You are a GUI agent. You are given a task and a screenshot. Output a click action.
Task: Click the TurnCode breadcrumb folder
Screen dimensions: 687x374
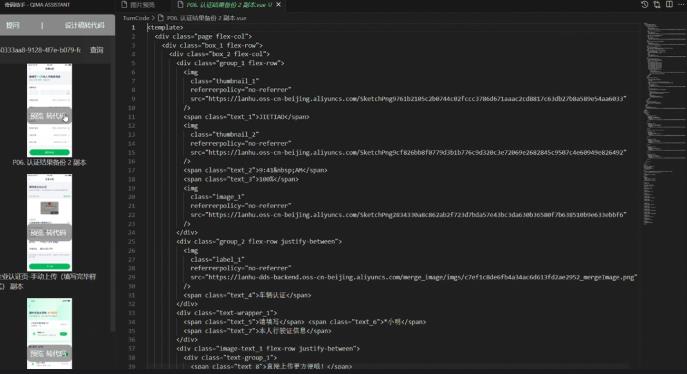[136, 18]
